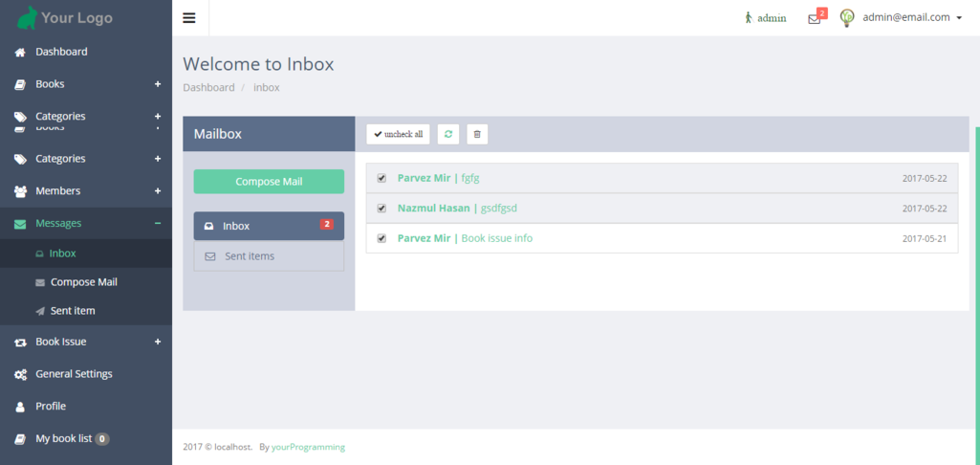Image resolution: width=980 pixels, height=465 pixels.
Task: Click the admin user avatar icon
Action: pyautogui.click(x=846, y=17)
